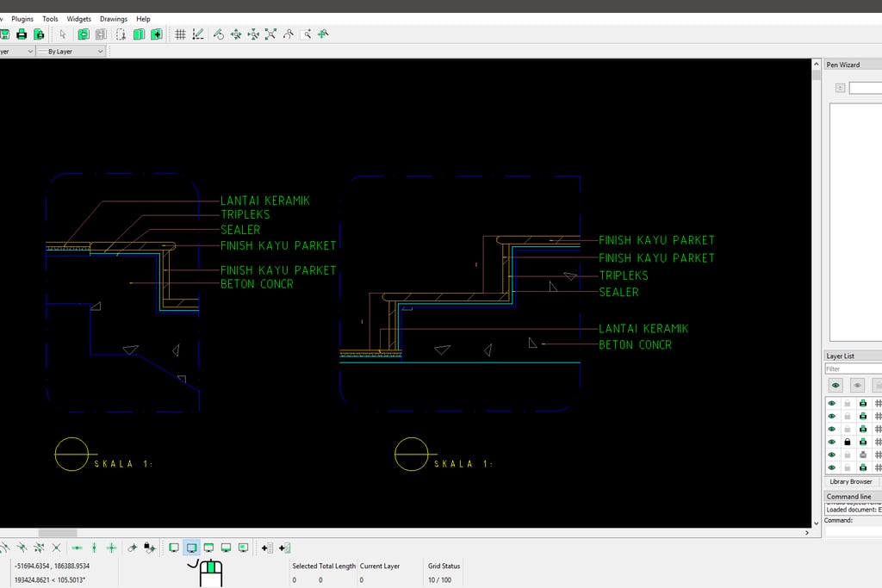The width and height of the screenshot is (882, 588).
Task: Click the Toolbar Creator icon
Action: pyautogui.click(x=284, y=548)
